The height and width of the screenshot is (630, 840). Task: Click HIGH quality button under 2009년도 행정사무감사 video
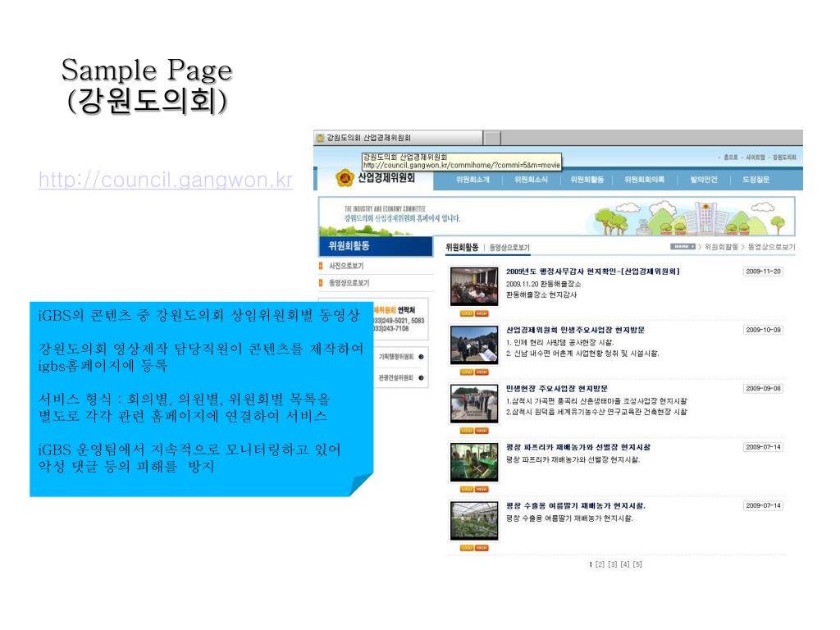tap(482, 313)
